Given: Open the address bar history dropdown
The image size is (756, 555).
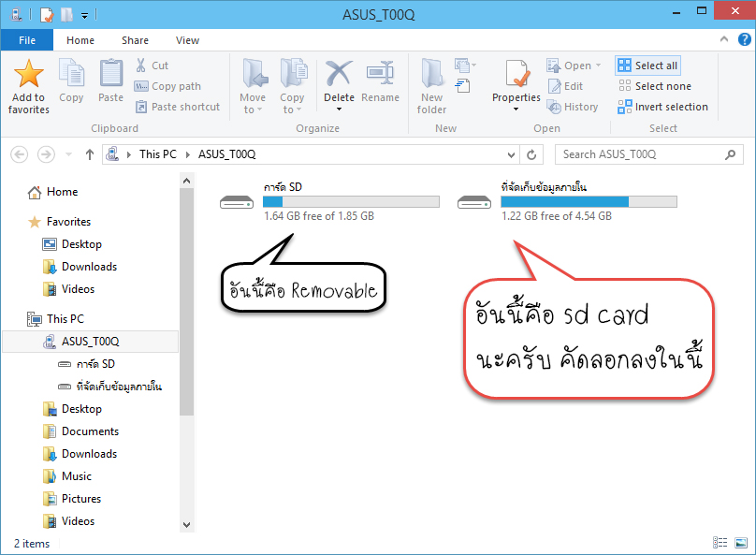Looking at the screenshot, I should (511, 154).
